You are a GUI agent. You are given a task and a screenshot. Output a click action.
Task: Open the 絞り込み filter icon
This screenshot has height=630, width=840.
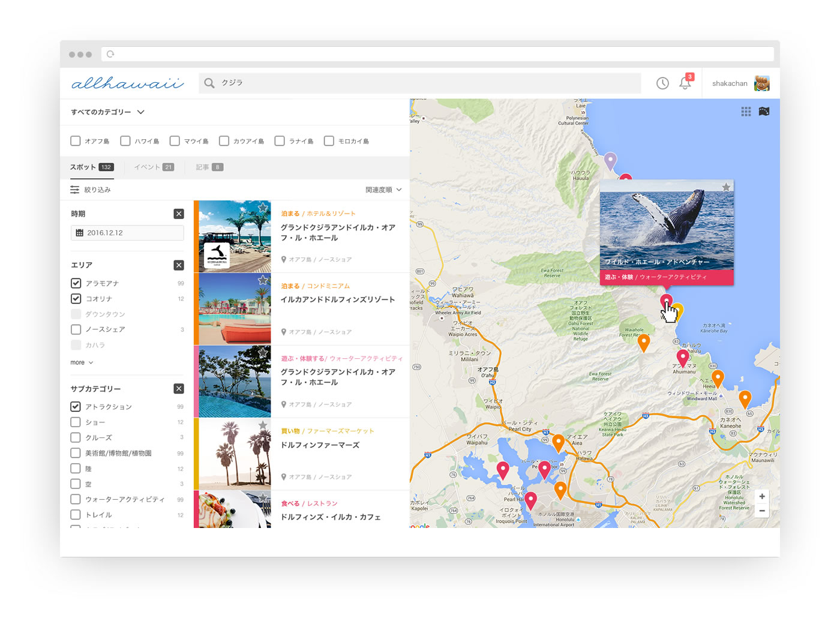point(74,190)
